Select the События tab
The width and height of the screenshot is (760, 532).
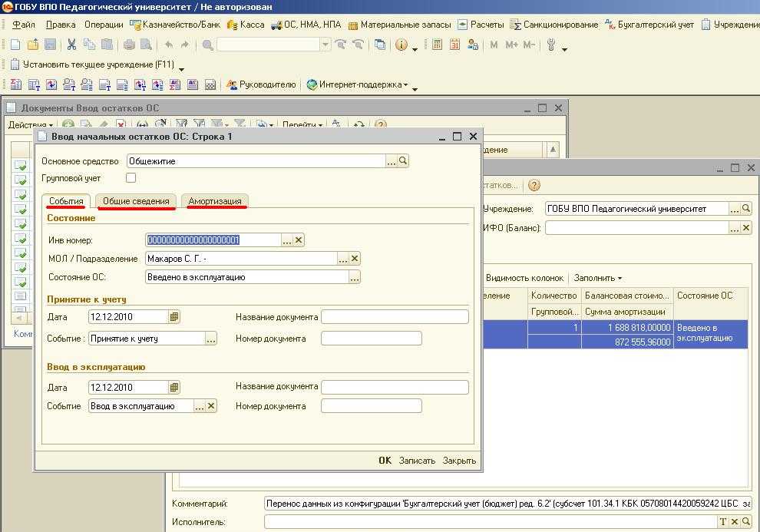pyautogui.click(x=66, y=201)
